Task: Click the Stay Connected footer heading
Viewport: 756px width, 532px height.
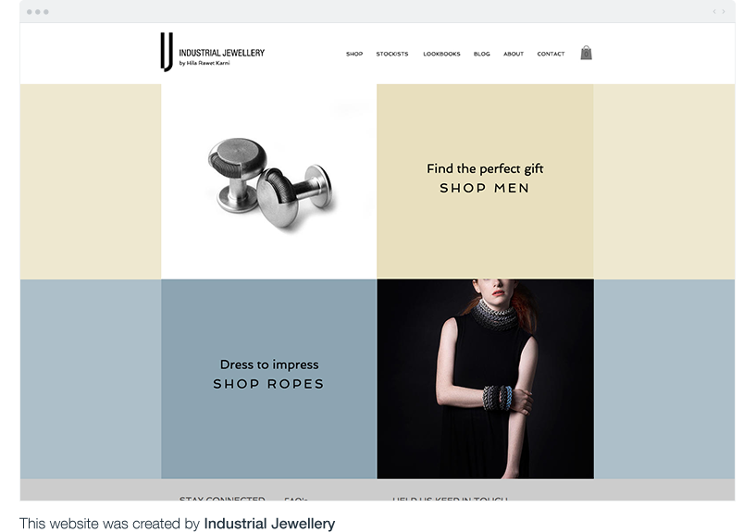Action: click(222, 499)
